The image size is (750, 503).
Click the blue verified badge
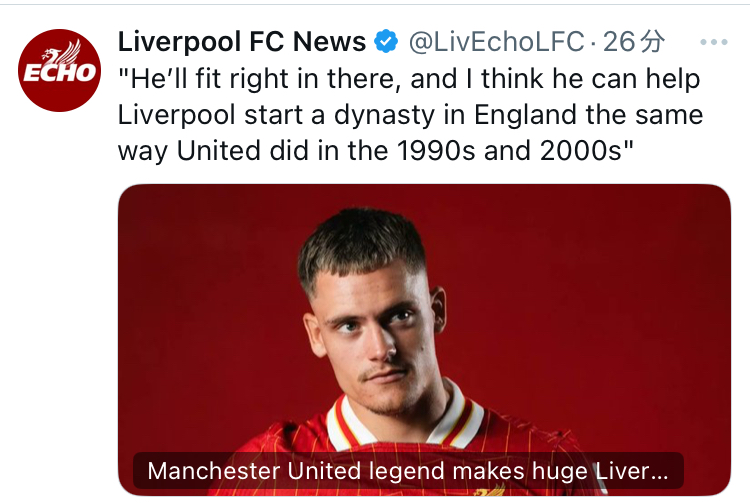(386, 42)
